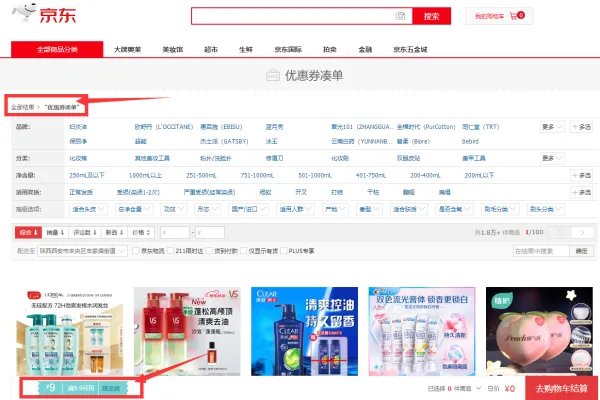
Task: Open the 产地 filter dropdown
Action: 335,209
